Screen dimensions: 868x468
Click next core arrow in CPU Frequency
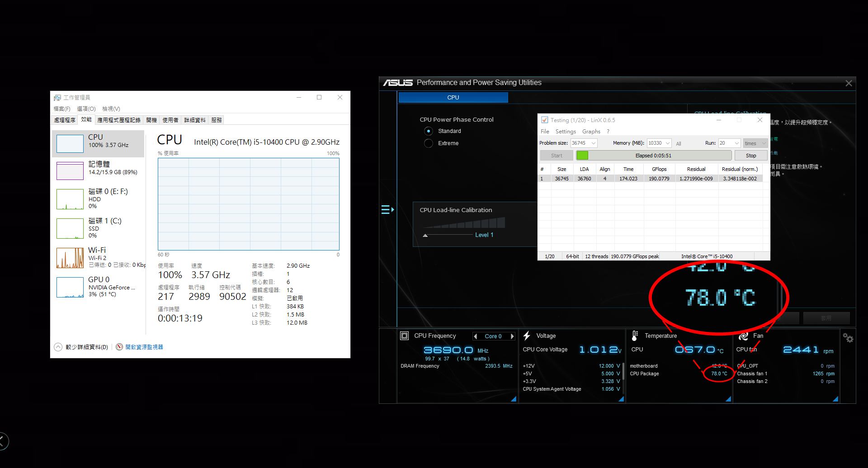pos(512,336)
